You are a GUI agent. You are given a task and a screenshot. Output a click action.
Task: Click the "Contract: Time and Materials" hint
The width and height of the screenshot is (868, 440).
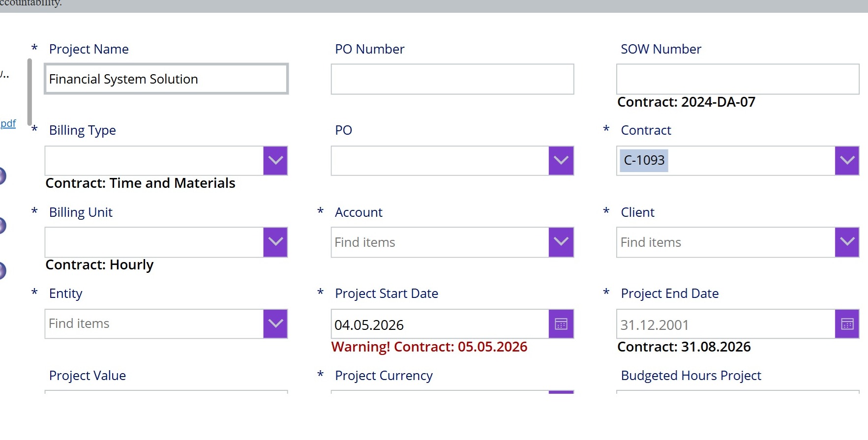tap(141, 183)
